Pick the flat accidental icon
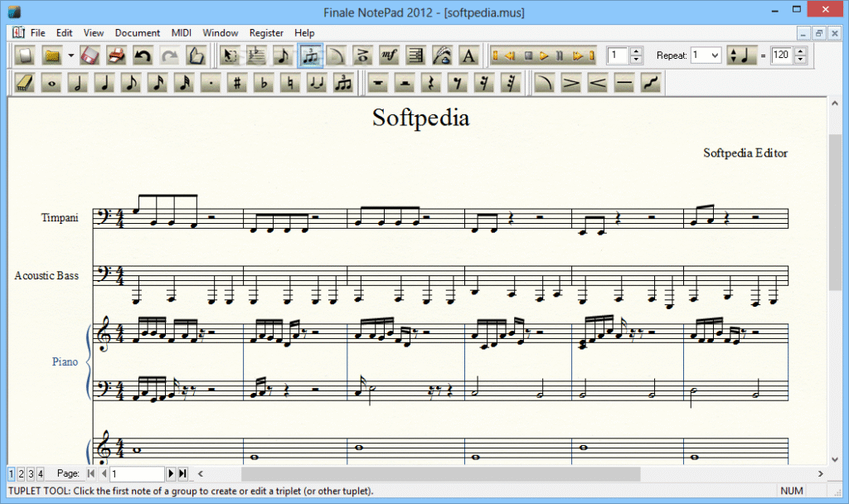This screenshot has height=504, width=849. click(264, 83)
